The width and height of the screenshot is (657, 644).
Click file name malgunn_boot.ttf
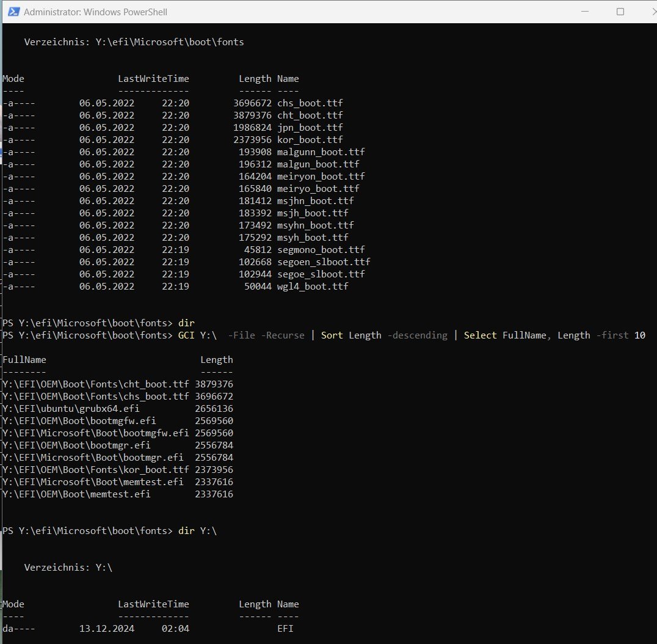coord(321,152)
